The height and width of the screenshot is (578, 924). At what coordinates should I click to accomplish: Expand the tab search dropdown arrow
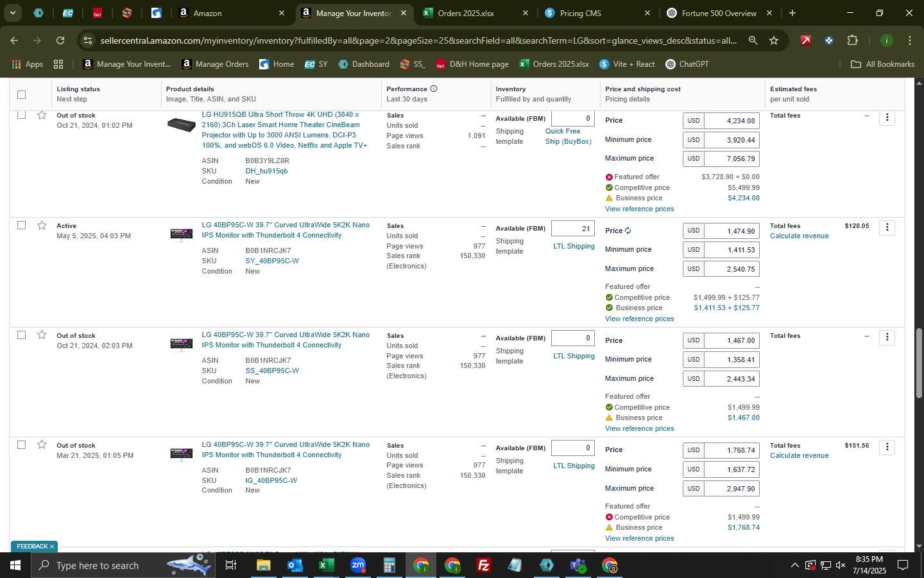point(12,13)
